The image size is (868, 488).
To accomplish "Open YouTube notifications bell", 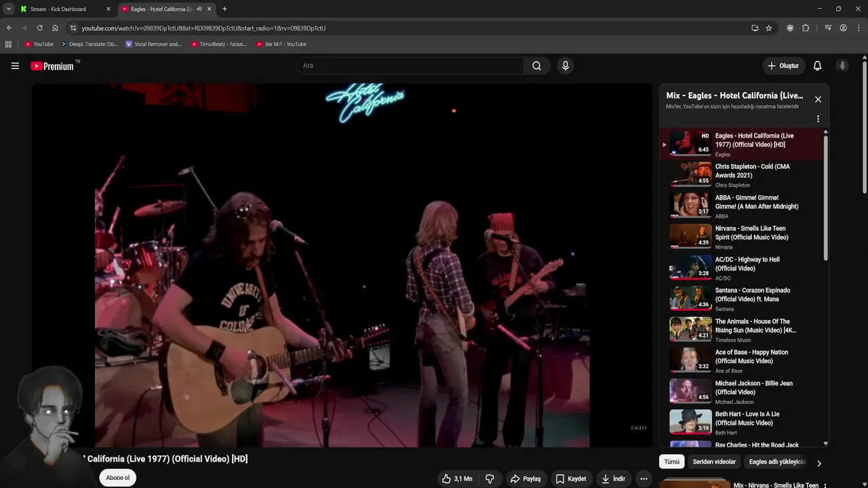I will coord(817,66).
